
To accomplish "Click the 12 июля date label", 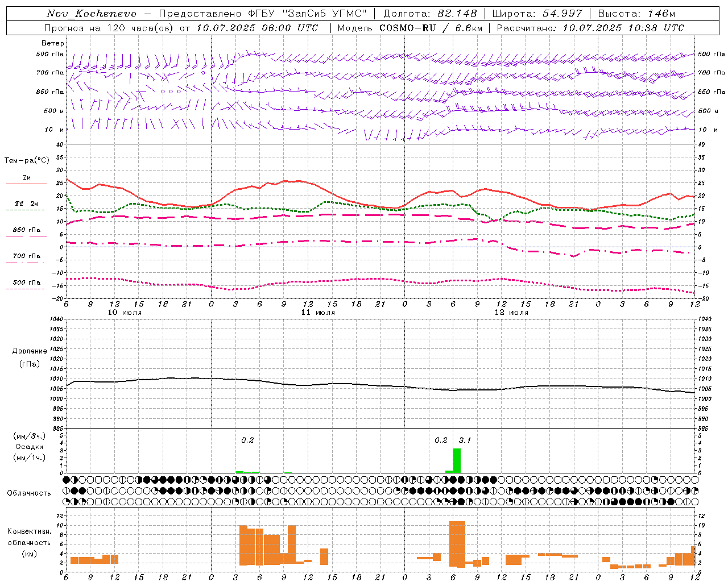I will click(x=512, y=313).
